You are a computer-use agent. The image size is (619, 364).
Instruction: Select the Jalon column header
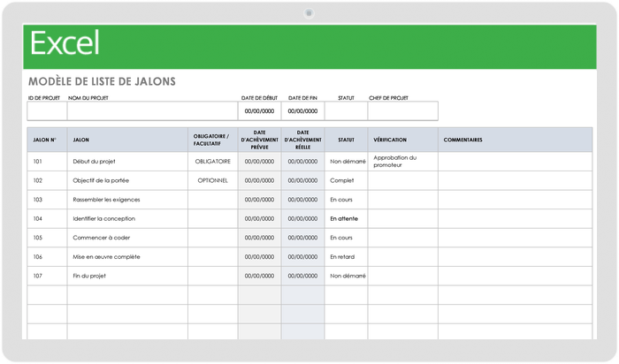127,140
